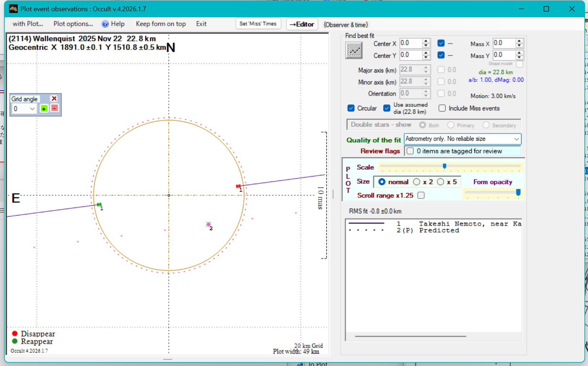Screen dimensions: 588x366
Task: Click the plot Scale slider handle
Action: coord(445,166)
